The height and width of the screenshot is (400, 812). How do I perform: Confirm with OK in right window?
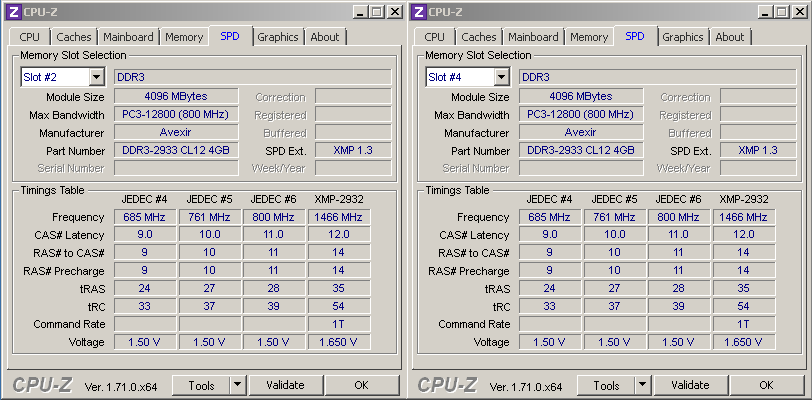[x=766, y=385]
